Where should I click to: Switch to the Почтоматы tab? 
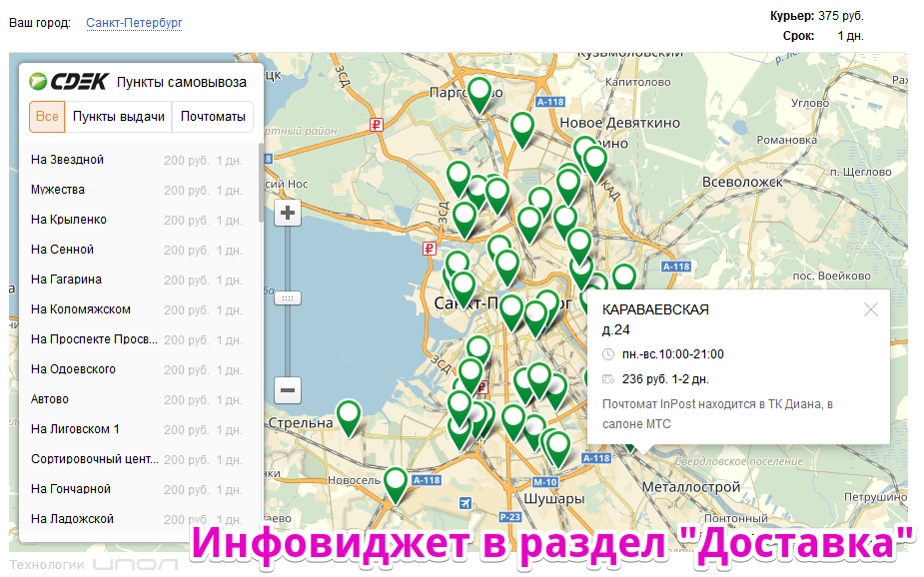(213, 117)
